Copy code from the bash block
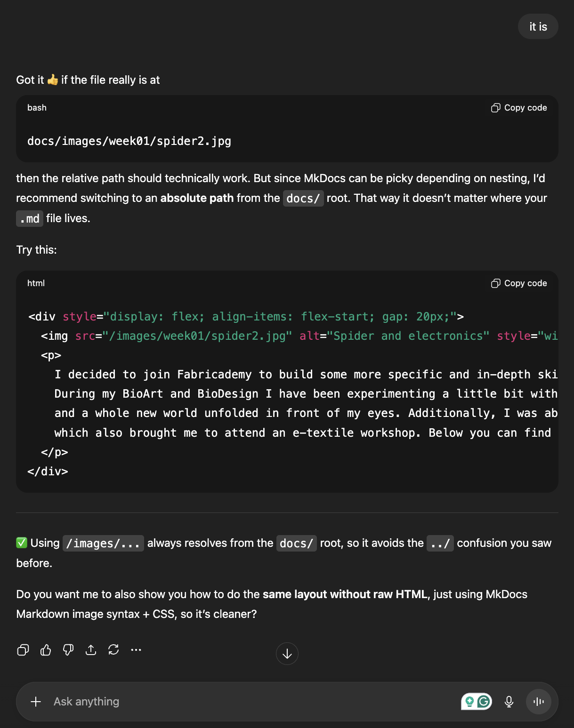The width and height of the screenshot is (574, 728). (519, 108)
